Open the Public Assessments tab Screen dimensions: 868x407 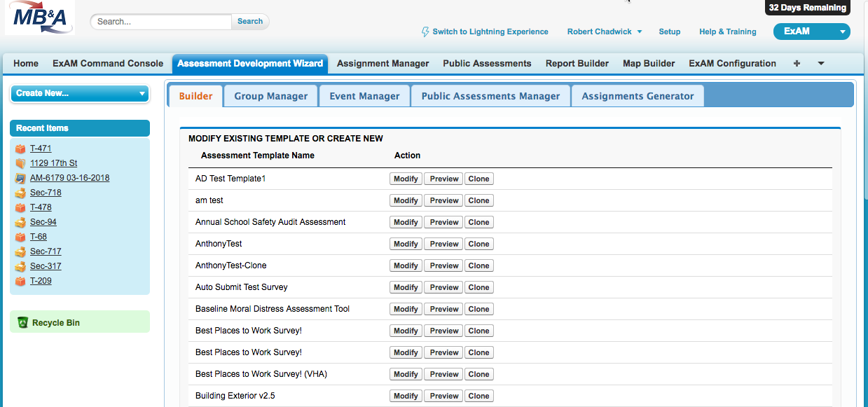pyautogui.click(x=487, y=63)
